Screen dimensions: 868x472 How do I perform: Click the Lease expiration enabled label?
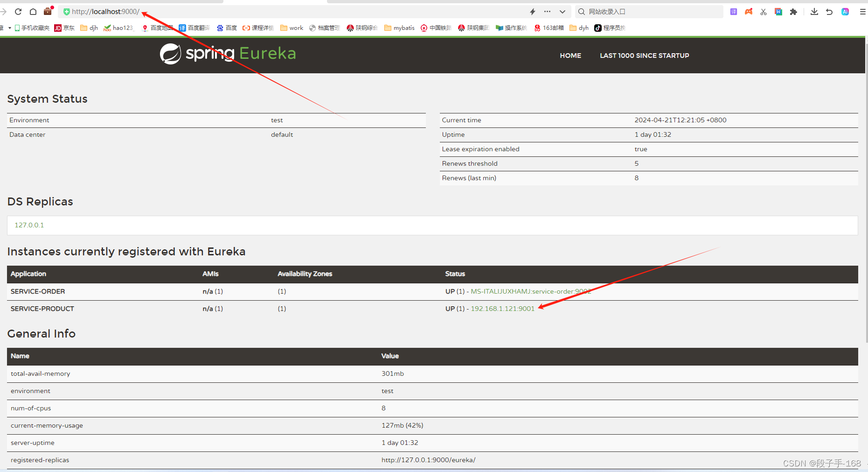(480, 149)
